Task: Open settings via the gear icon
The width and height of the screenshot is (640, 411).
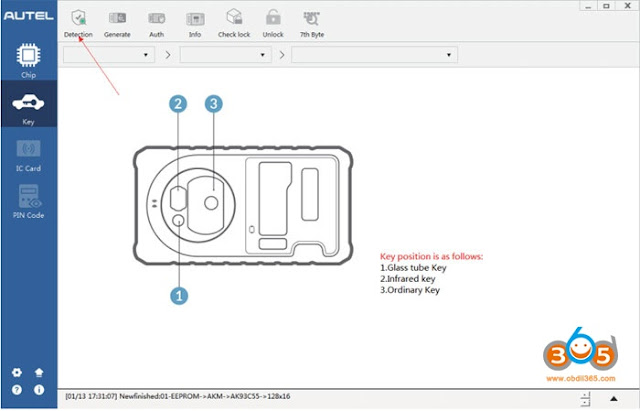Action: point(17,372)
